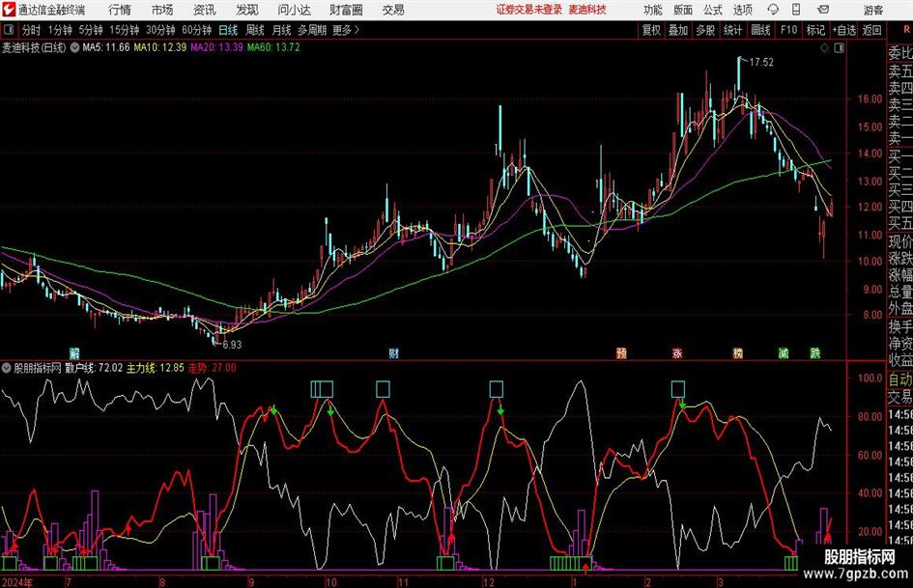Open the headset customer service icon
913x588 pixels.
(x=773, y=10)
